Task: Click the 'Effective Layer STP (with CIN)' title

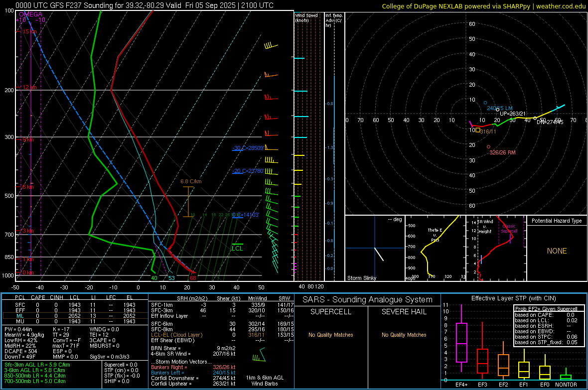Action: pyautogui.click(x=514, y=298)
